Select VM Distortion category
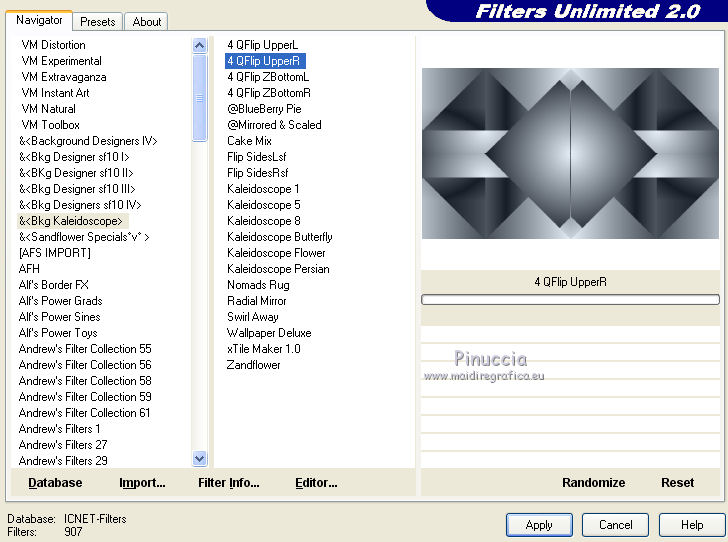728x542 pixels. point(53,45)
